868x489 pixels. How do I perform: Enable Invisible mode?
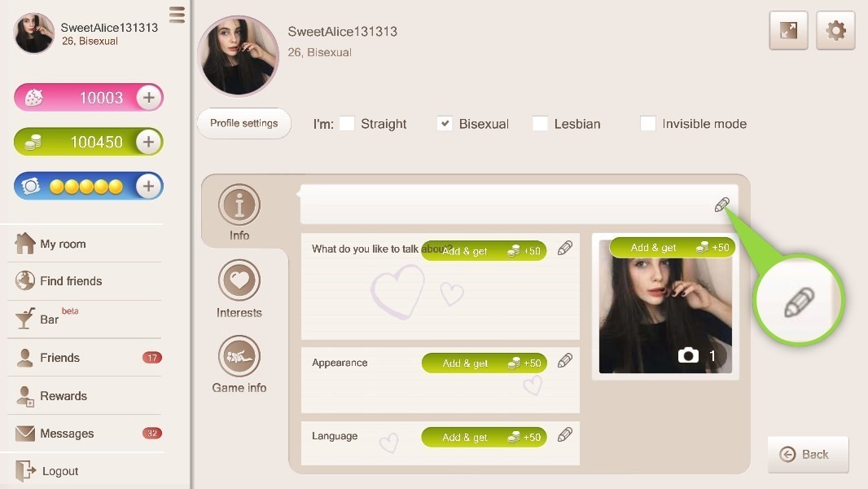click(x=647, y=124)
